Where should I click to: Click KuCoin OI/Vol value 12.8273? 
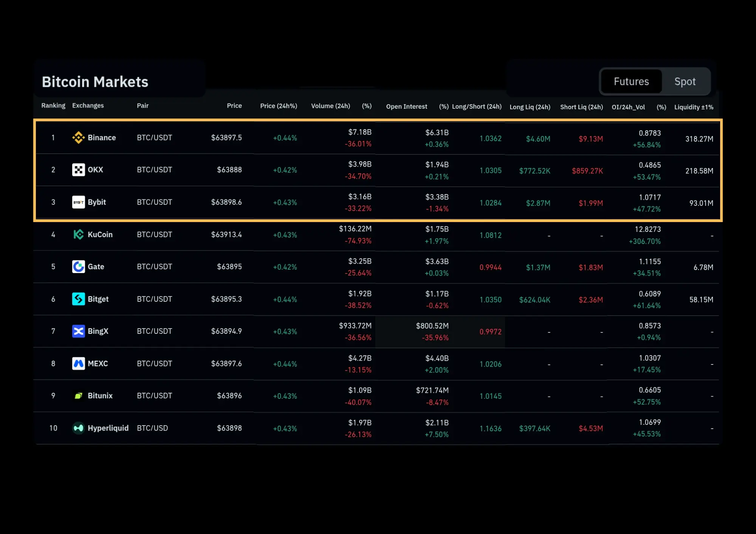click(x=648, y=229)
